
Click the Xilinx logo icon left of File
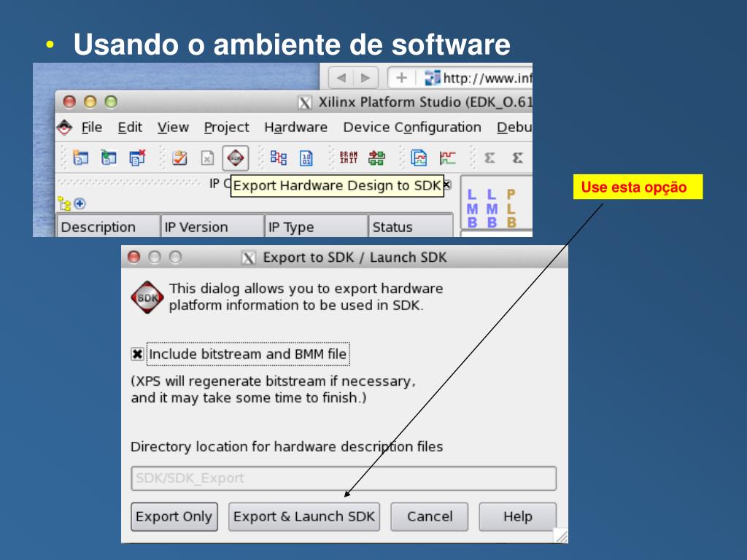64,127
